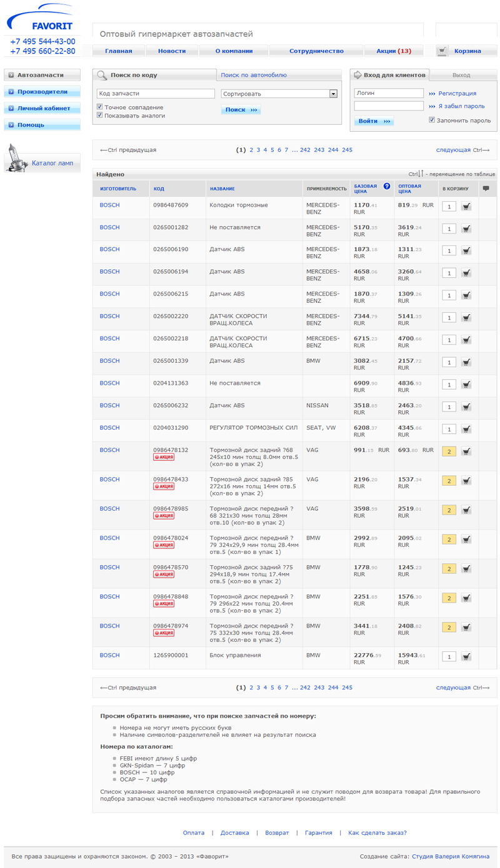Add part 0986478024 to cart

pyautogui.click(x=466, y=540)
